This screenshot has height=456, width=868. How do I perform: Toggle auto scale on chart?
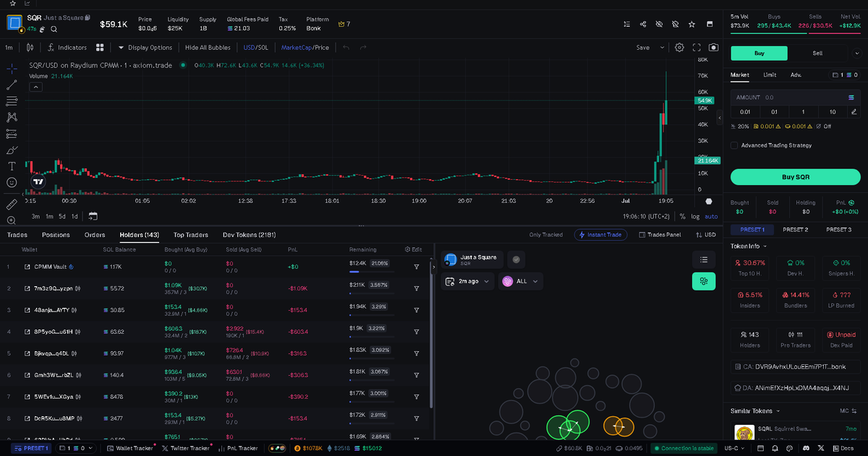click(x=711, y=216)
